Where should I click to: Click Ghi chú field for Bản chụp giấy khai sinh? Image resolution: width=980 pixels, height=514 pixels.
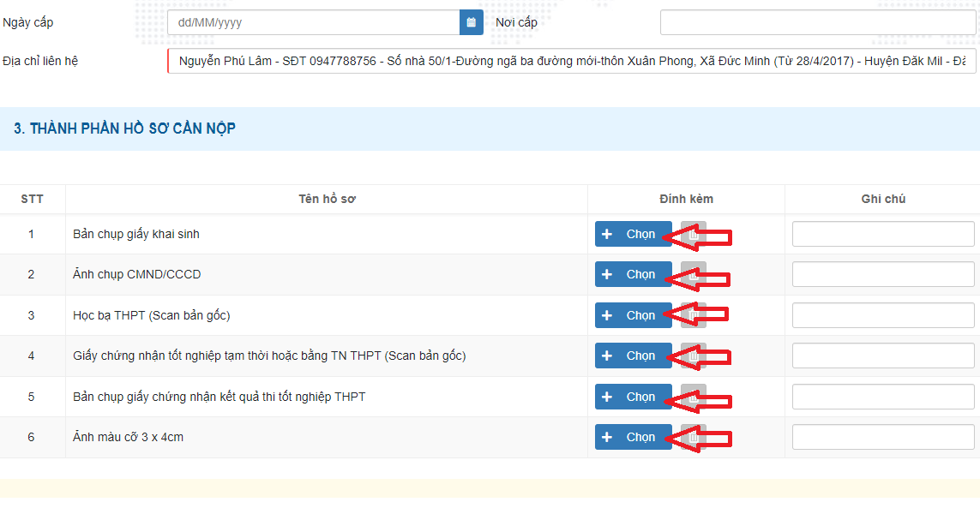point(883,234)
